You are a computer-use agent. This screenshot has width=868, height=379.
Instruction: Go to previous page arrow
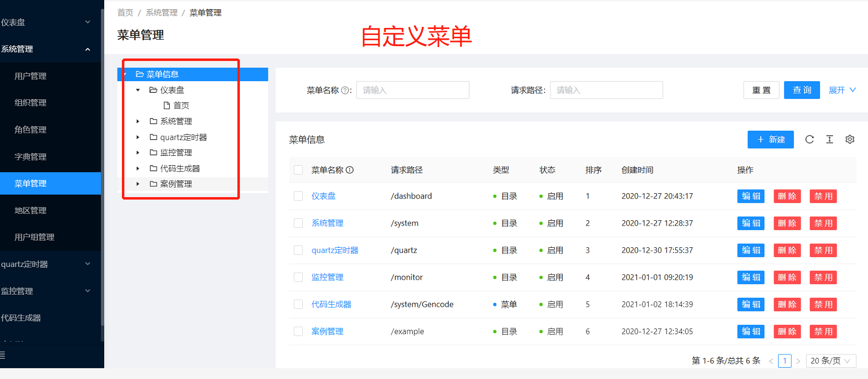[x=771, y=361]
